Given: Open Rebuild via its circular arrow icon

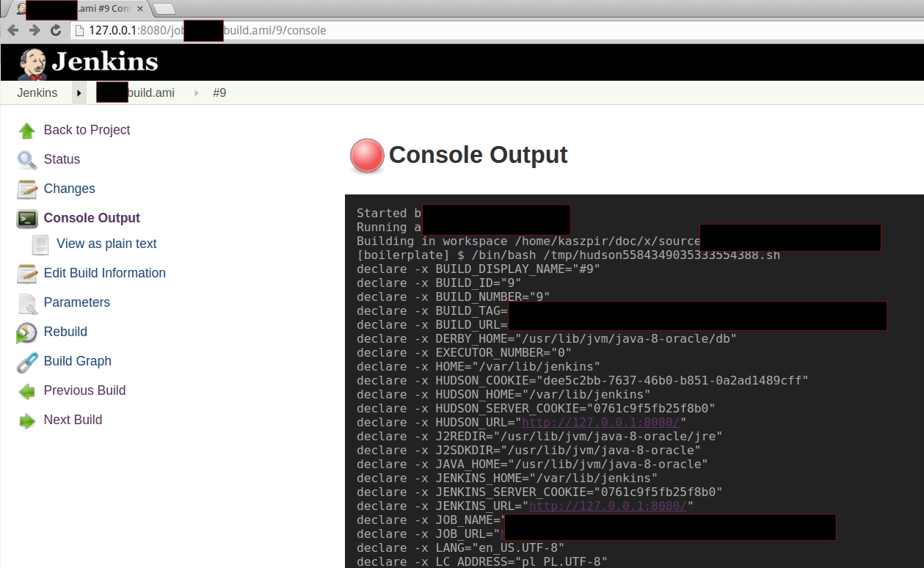Looking at the screenshot, I should point(26,332).
